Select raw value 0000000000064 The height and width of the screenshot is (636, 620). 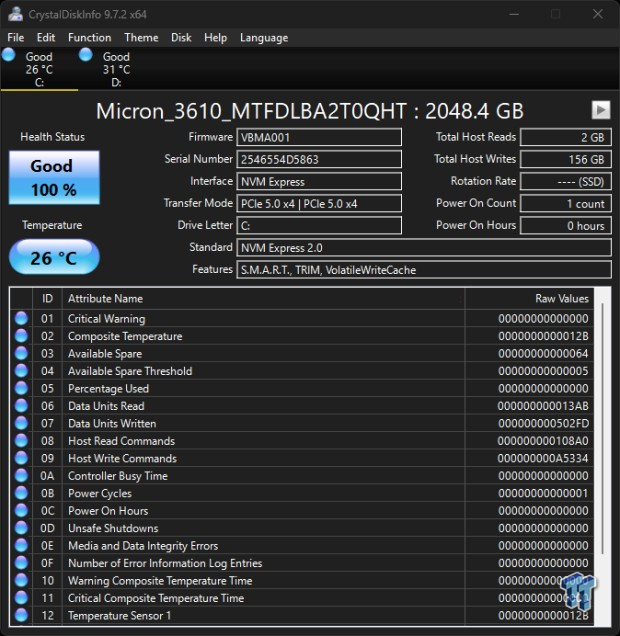[x=543, y=354]
